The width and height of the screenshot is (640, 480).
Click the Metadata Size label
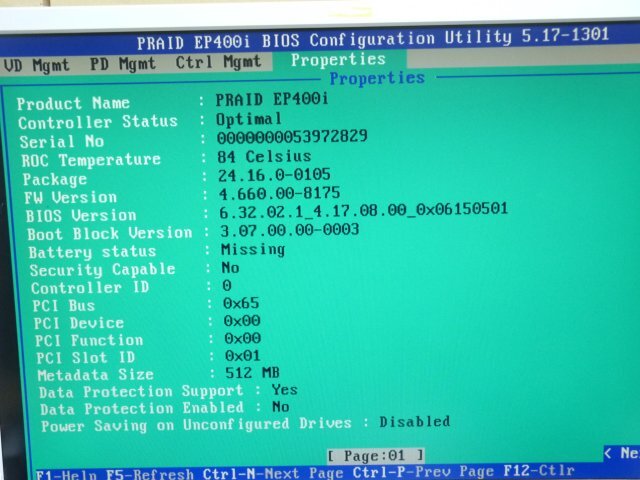[x=96, y=375]
